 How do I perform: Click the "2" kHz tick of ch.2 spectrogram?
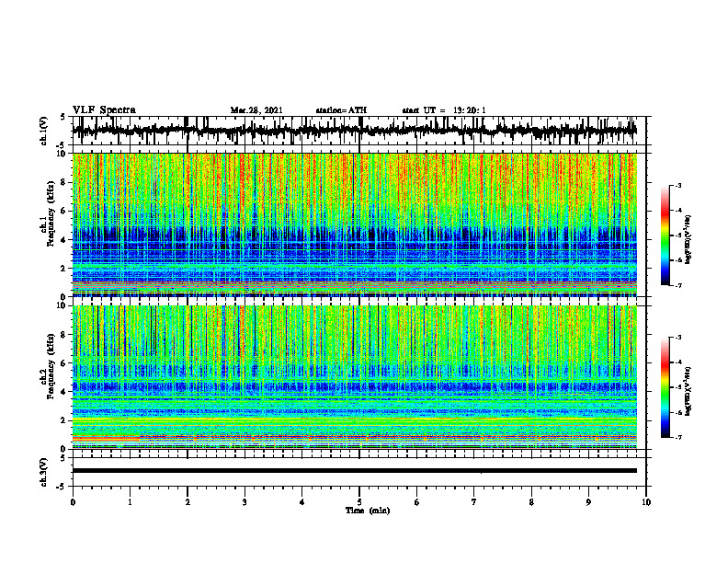point(63,420)
